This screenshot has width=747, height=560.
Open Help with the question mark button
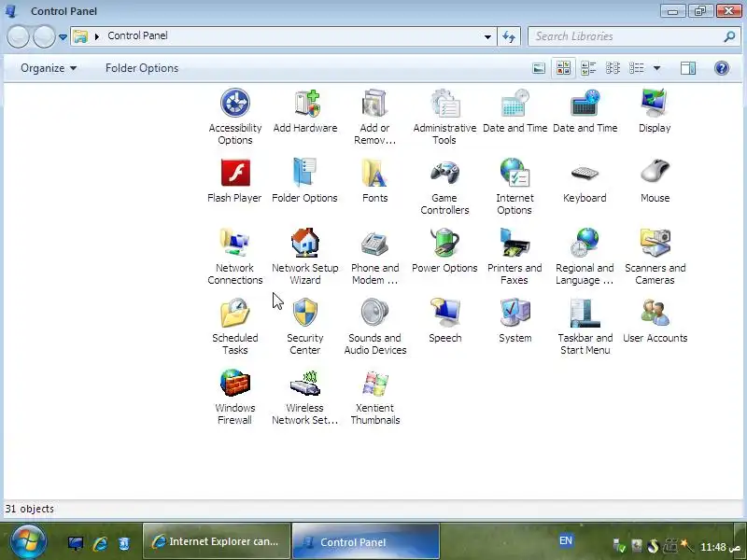[722, 68]
